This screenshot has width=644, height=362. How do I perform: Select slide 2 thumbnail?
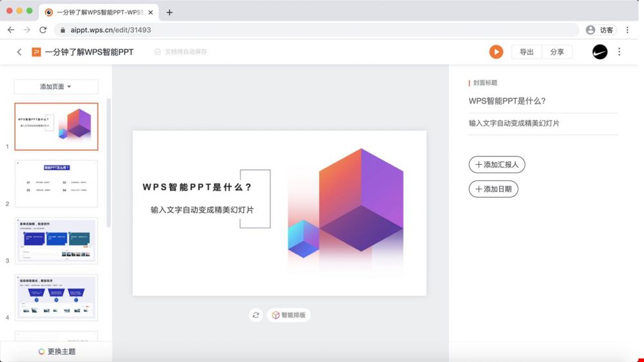[x=56, y=184]
